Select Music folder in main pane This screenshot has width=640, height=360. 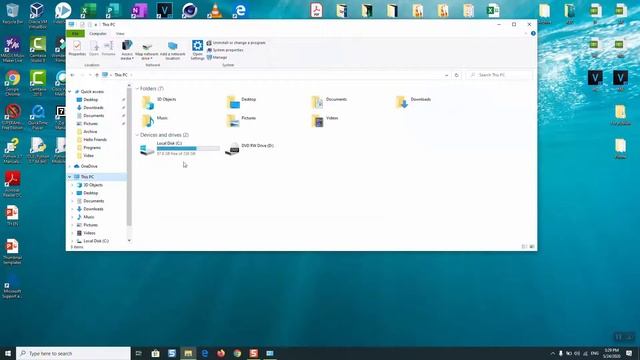click(155, 121)
